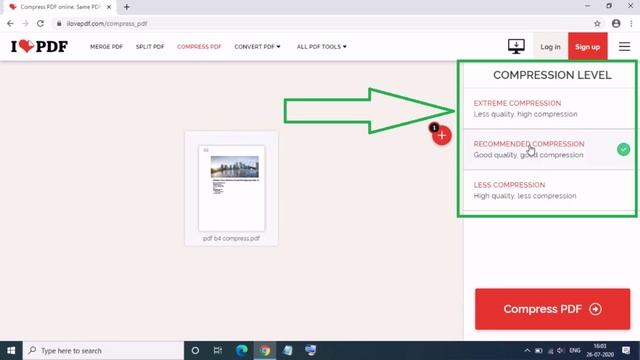Click the ENG language indicator
Viewport: 640px width, 360px height.
(575, 351)
